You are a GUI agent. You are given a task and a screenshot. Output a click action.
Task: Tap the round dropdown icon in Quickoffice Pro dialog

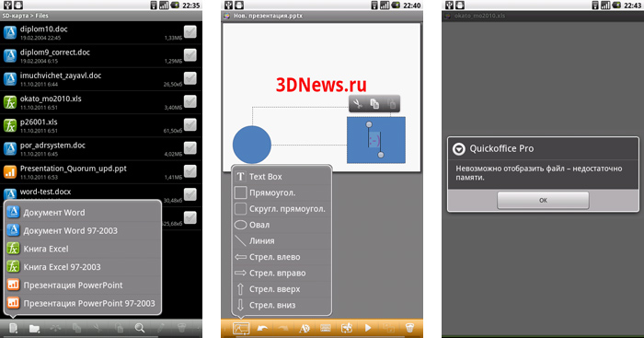(459, 149)
